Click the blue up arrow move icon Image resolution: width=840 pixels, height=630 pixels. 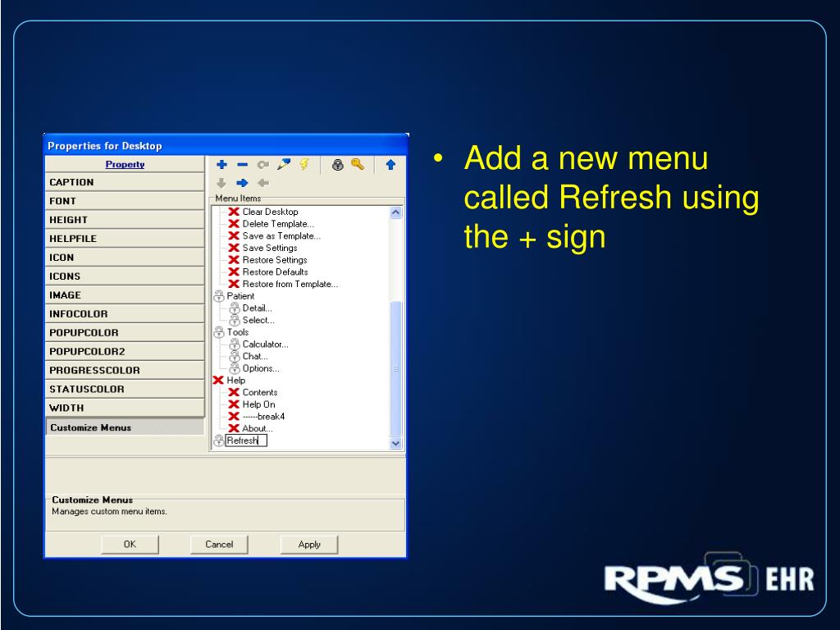point(390,164)
